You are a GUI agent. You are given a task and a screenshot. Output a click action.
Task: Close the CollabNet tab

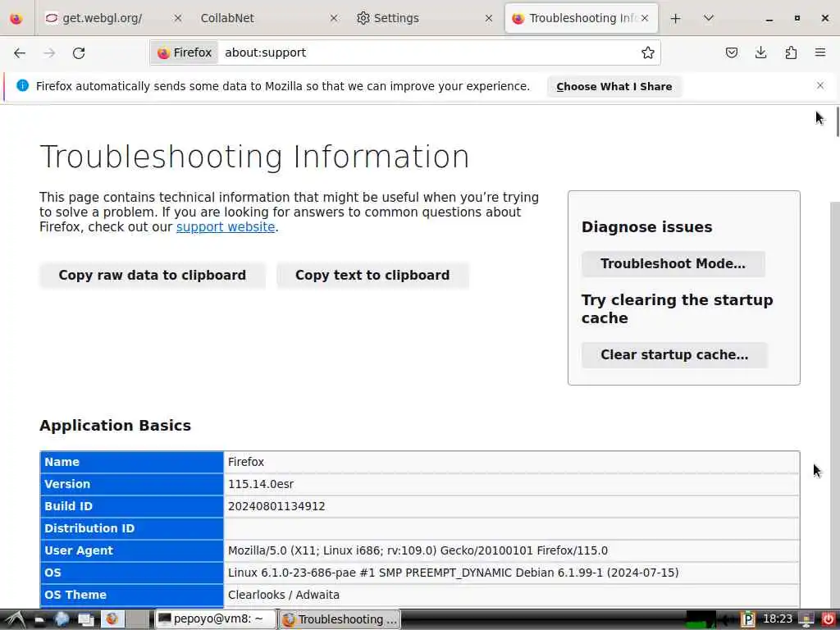334,18
